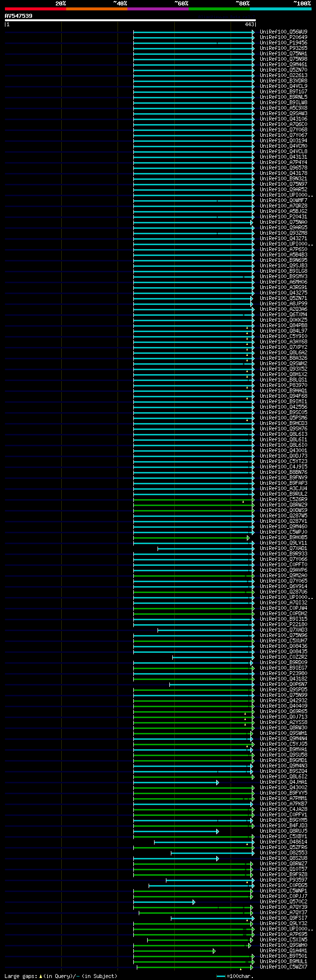Select hit label UniRef100_Q96578
This screenshot has width=316, height=980.
pos(283,168)
